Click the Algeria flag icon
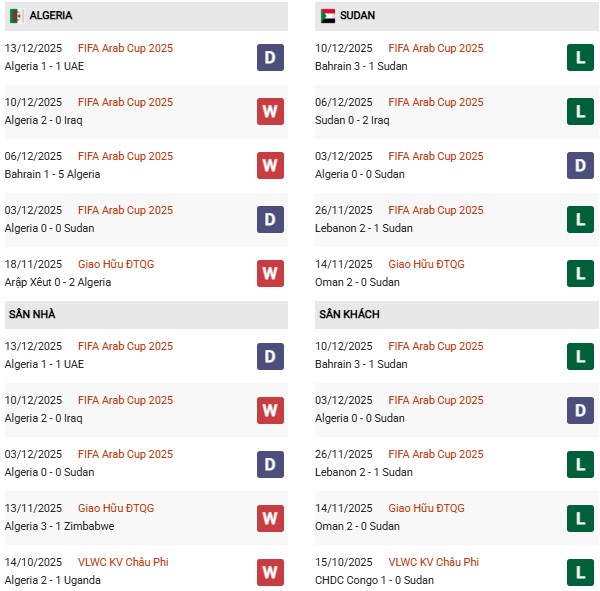This screenshot has height=591, width=600. point(16,16)
